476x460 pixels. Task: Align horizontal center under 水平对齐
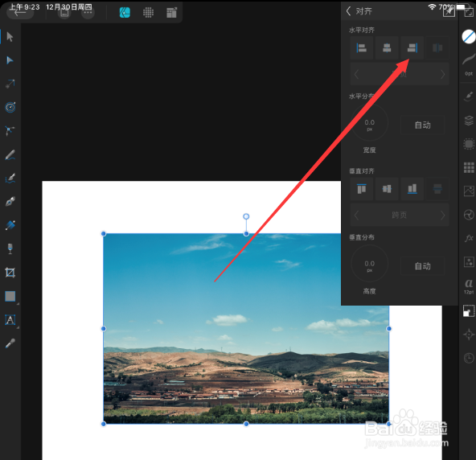[387, 47]
